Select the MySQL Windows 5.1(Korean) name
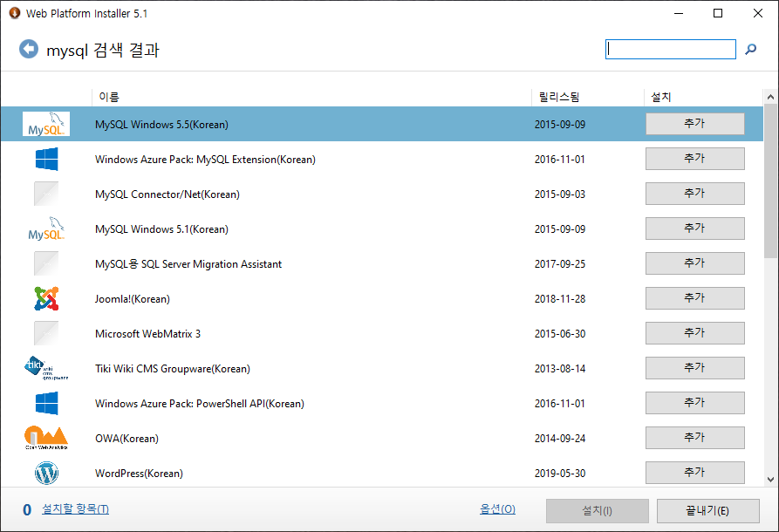The height and width of the screenshot is (532, 779). coord(161,229)
